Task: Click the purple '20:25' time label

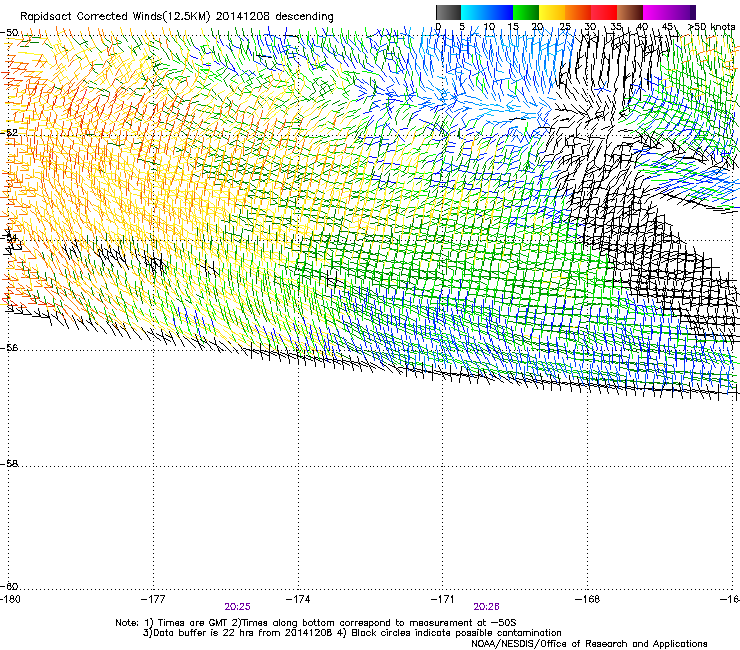Action: click(237, 607)
